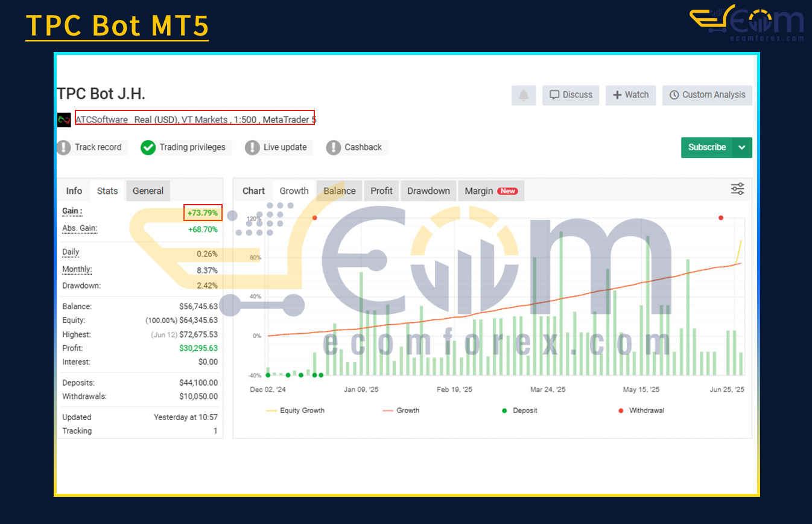Switch to the Growth tab

[294, 191]
